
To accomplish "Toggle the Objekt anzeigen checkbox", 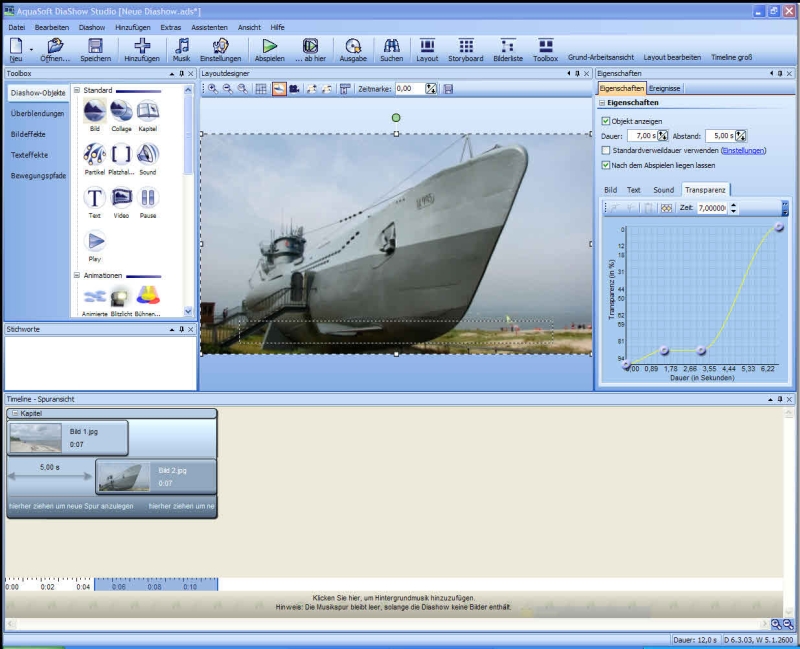I will 606,121.
